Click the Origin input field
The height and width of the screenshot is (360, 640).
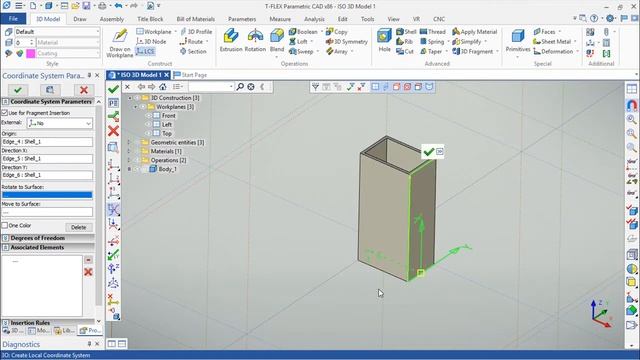tap(47, 142)
